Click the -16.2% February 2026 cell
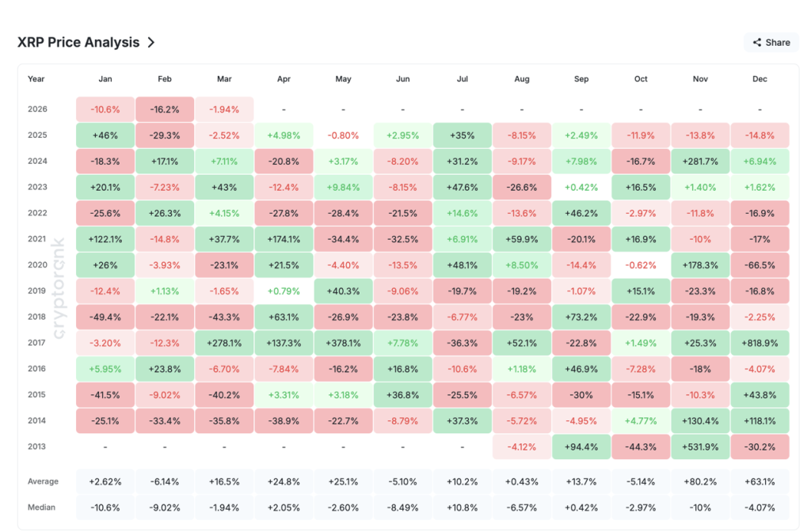Image resolution: width=811 pixels, height=532 pixels. point(165,108)
